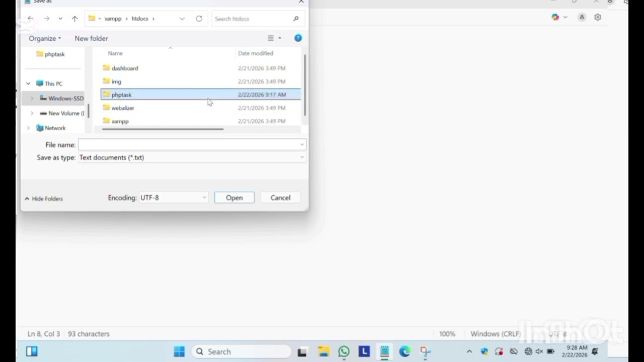Open Notepad settings gear icon
The height and width of the screenshot is (362, 644).
coord(598,17)
